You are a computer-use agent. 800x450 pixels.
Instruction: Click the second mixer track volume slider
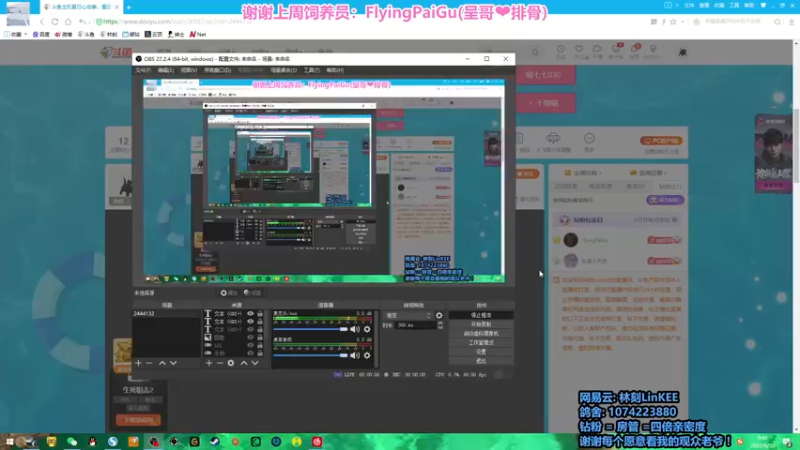tap(310, 355)
